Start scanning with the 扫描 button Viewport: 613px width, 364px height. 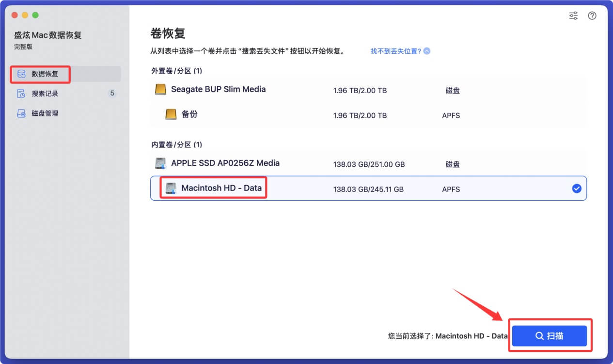click(x=549, y=335)
